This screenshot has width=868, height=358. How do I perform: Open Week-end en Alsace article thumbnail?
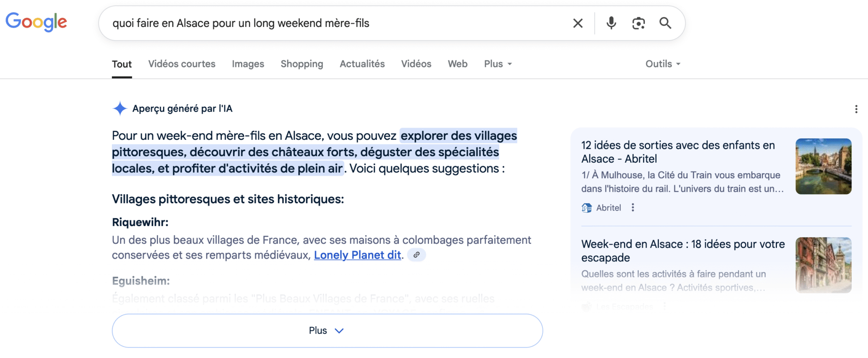pyautogui.click(x=823, y=265)
